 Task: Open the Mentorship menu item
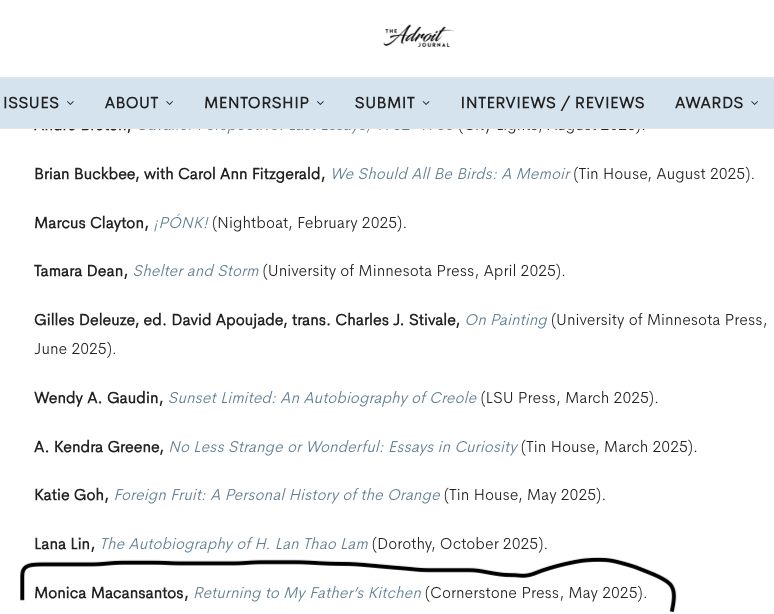[256, 103]
